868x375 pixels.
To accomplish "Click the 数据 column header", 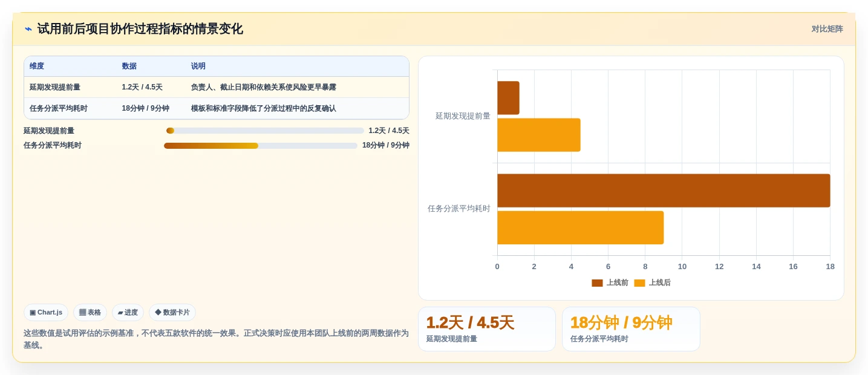I will pos(129,67).
